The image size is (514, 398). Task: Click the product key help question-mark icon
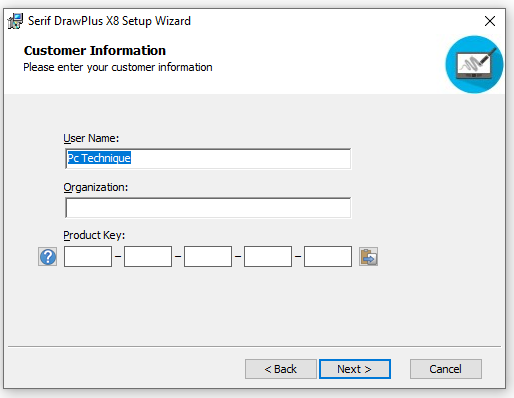pyautogui.click(x=48, y=257)
